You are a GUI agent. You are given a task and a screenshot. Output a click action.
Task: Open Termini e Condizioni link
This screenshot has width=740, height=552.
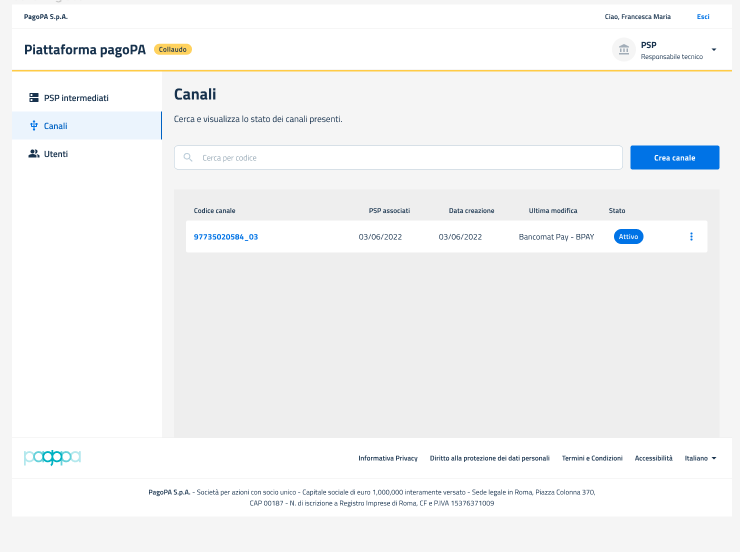pos(592,458)
